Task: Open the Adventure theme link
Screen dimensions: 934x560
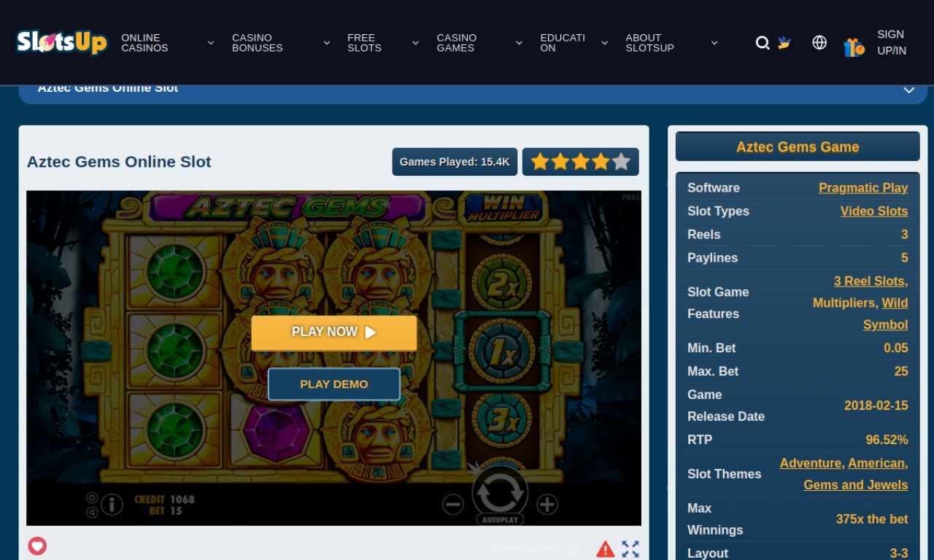Action: point(810,463)
